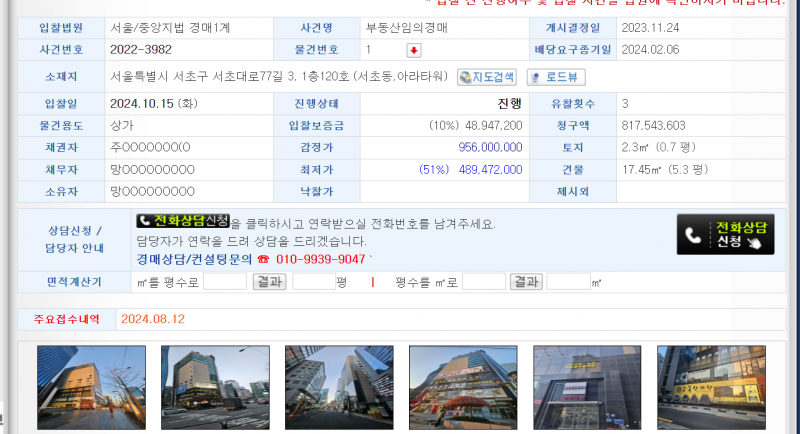Click case number 2022-3982
The height and width of the screenshot is (434, 800).
pyautogui.click(x=141, y=49)
